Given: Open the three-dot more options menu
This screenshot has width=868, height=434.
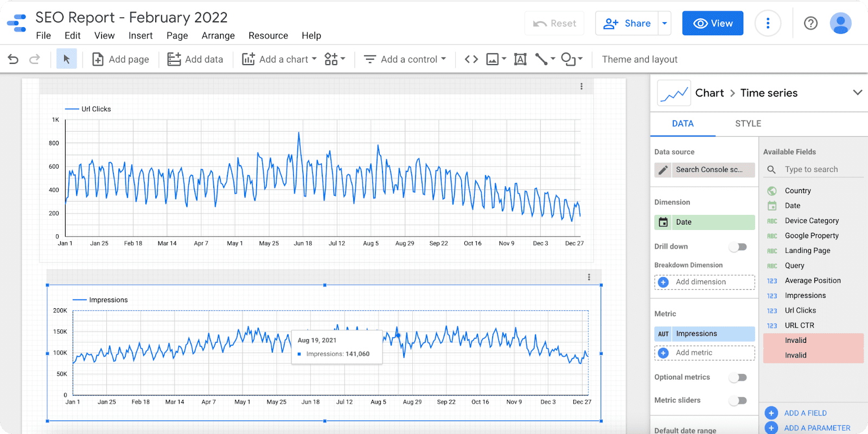Looking at the screenshot, I should [768, 23].
